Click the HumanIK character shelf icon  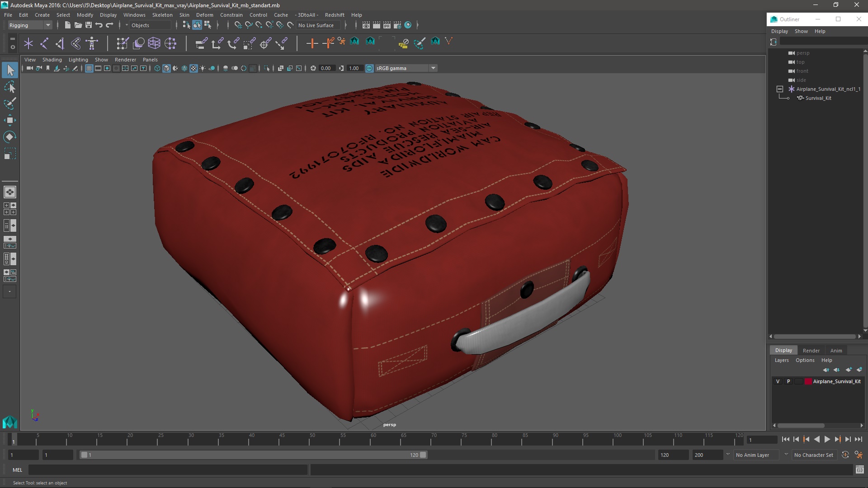tap(92, 43)
